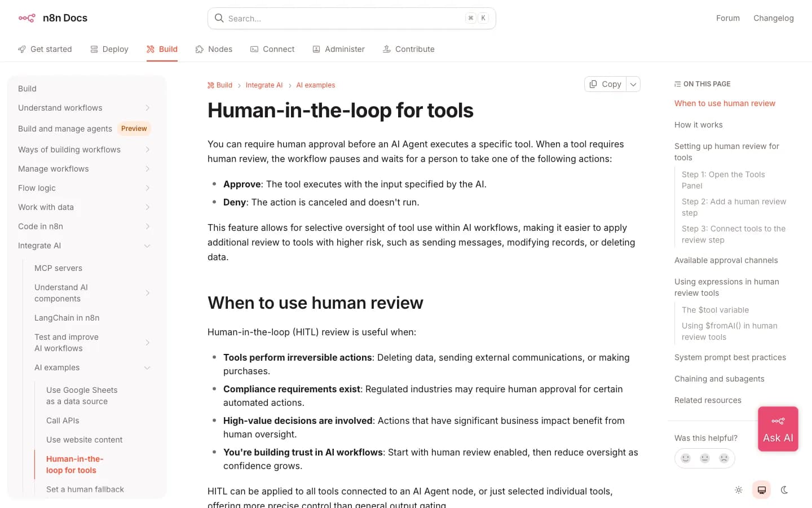The height and width of the screenshot is (508, 812).
Task: Click the neutral face feedback icon
Action: coord(705,458)
